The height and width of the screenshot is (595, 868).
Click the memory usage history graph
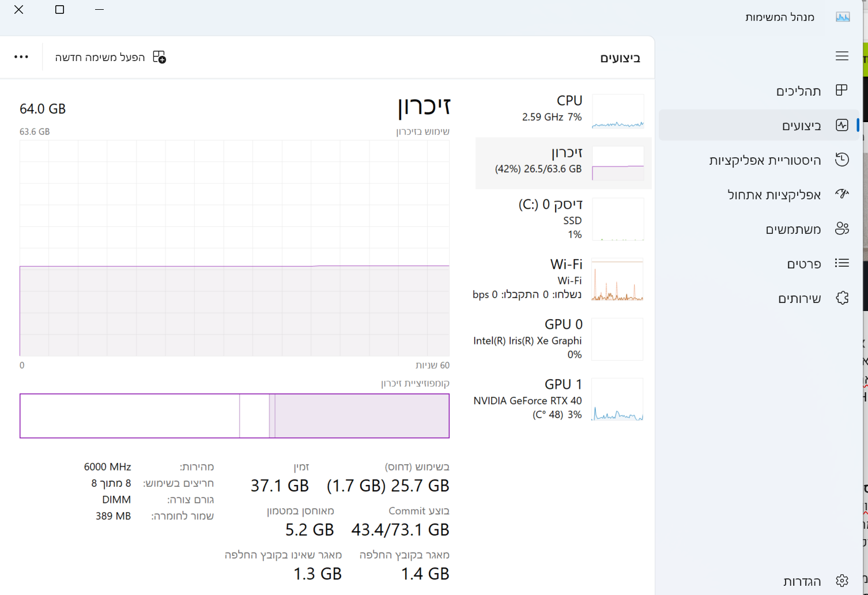235,248
